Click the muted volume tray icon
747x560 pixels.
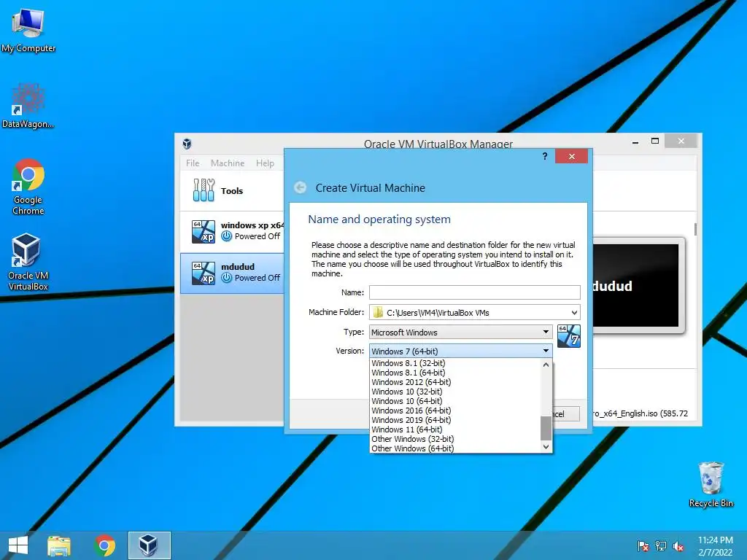(678, 546)
